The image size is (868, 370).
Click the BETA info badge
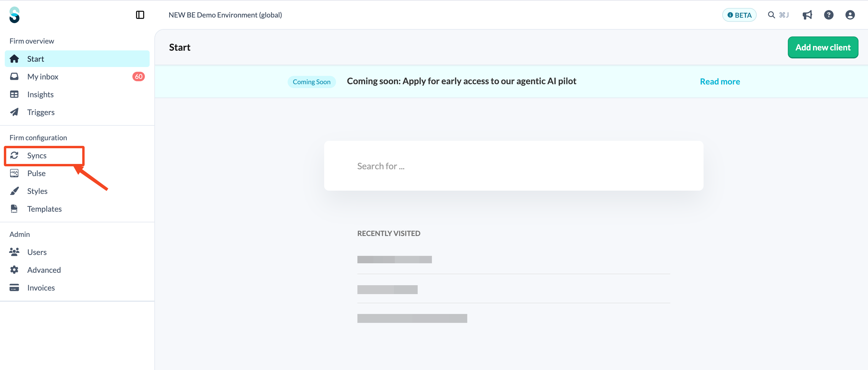pyautogui.click(x=739, y=15)
